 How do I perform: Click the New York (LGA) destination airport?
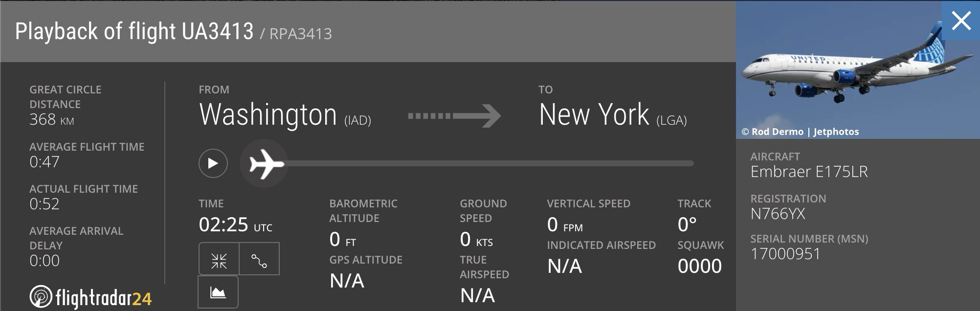coord(612,115)
